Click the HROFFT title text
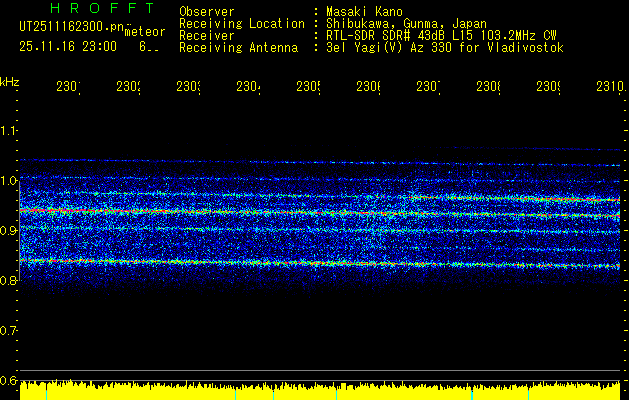 tap(102, 8)
